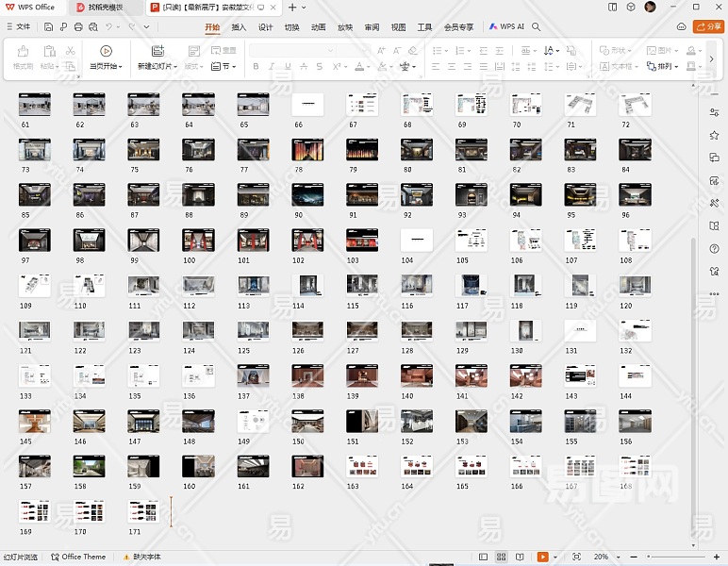Switch to the 插入 ribbon tab

point(239,27)
